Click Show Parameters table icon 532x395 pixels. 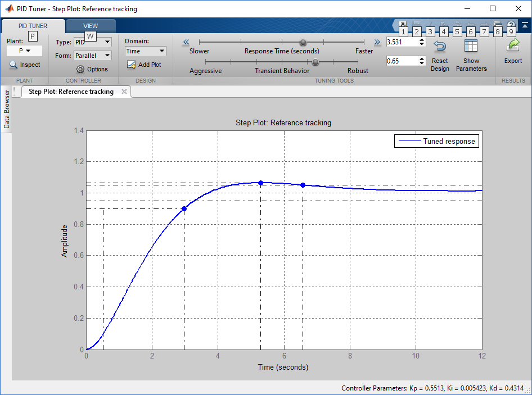[471, 46]
